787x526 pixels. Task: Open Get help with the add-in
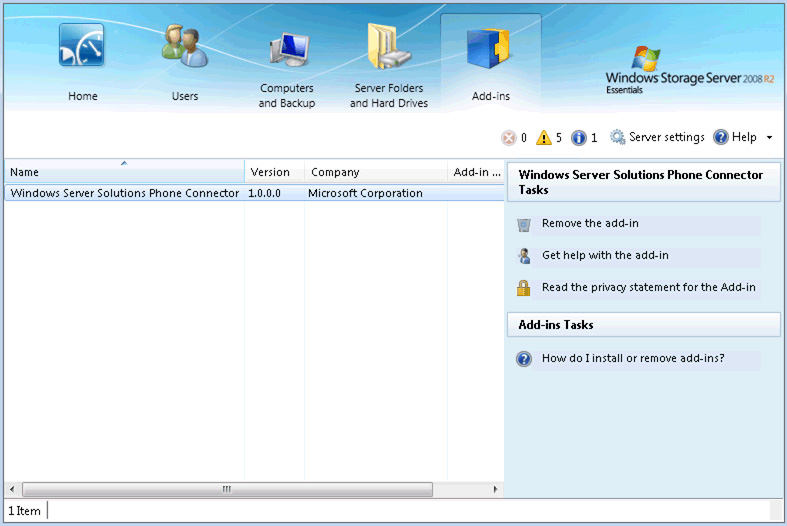tap(605, 256)
